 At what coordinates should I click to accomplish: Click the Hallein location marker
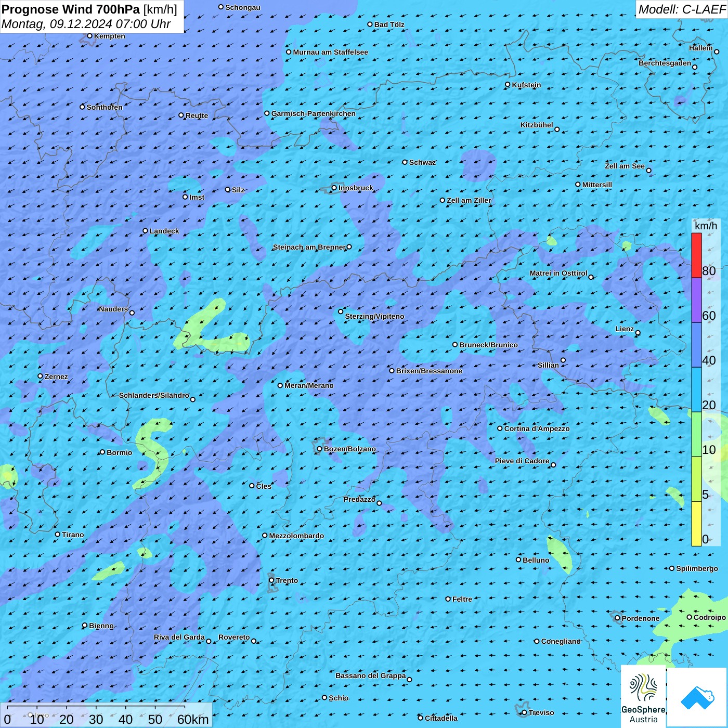pyautogui.click(x=717, y=51)
